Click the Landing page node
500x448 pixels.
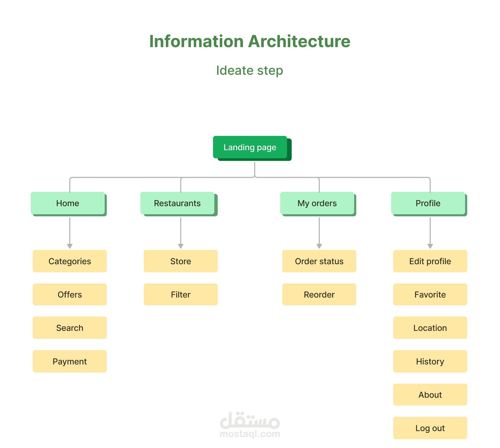point(250,147)
